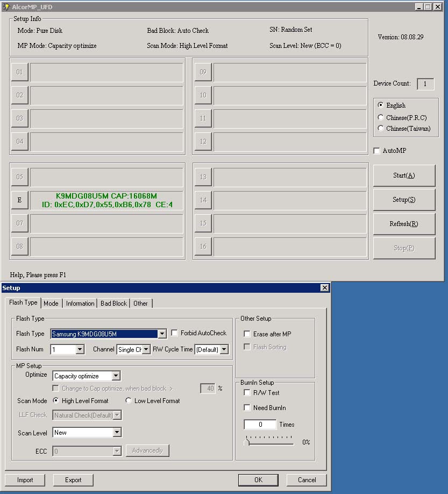The width and height of the screenshot is (448, 494).
Task: Confirm setup with the OK button
Action: click(x=258, y=480)
